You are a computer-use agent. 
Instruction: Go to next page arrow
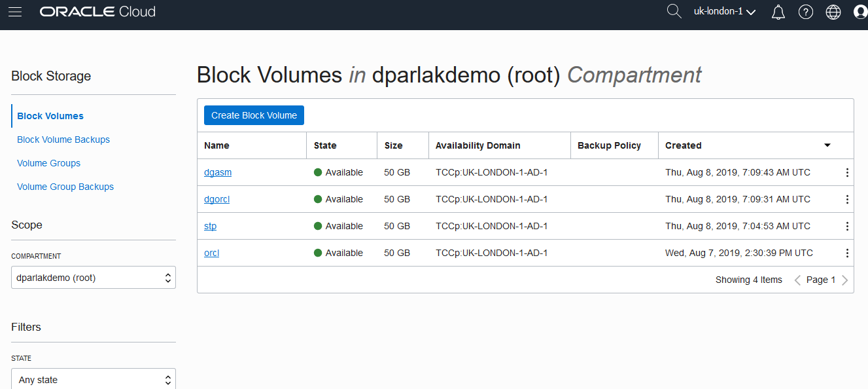844,280
